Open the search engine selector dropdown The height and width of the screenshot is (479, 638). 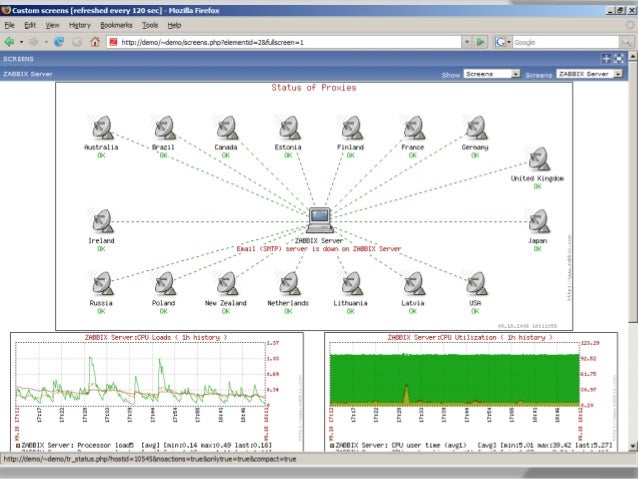click(x=503, y=42)
